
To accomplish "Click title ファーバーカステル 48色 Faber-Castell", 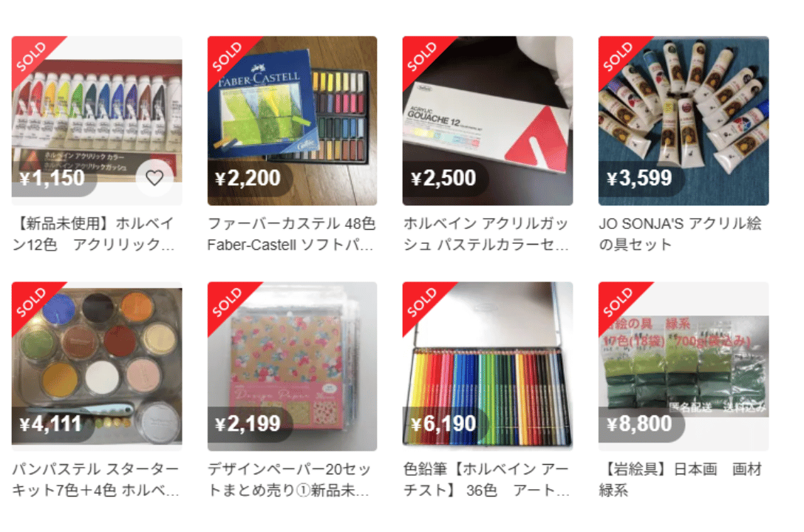I will [x=291, y=234].
